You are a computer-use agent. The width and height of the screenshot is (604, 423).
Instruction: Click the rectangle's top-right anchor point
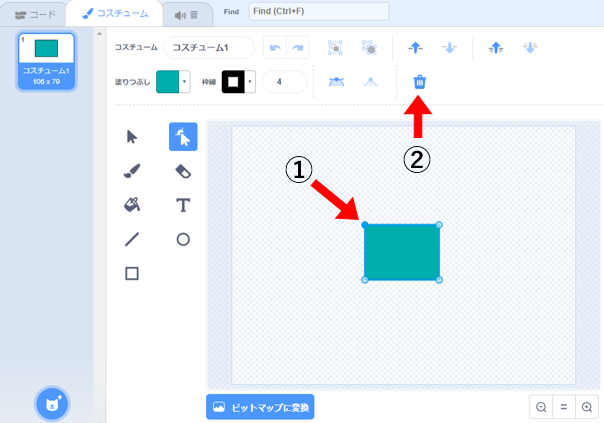[439, 225]
